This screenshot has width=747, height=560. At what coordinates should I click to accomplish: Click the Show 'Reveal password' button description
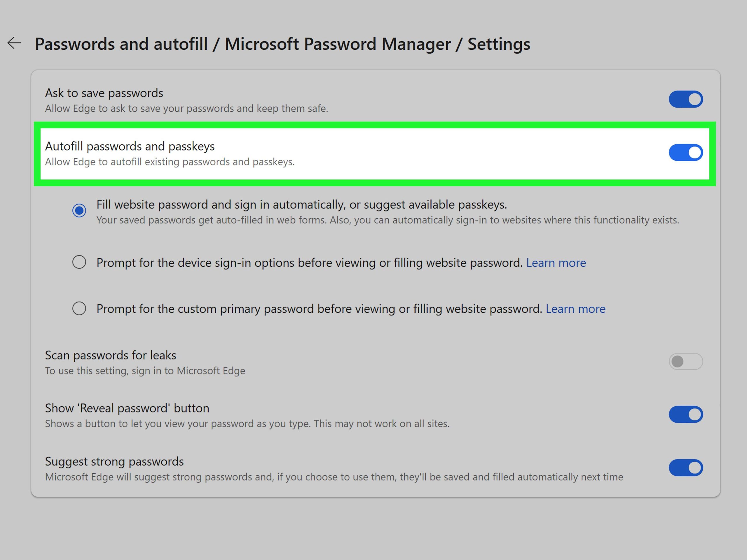(247, 423)
